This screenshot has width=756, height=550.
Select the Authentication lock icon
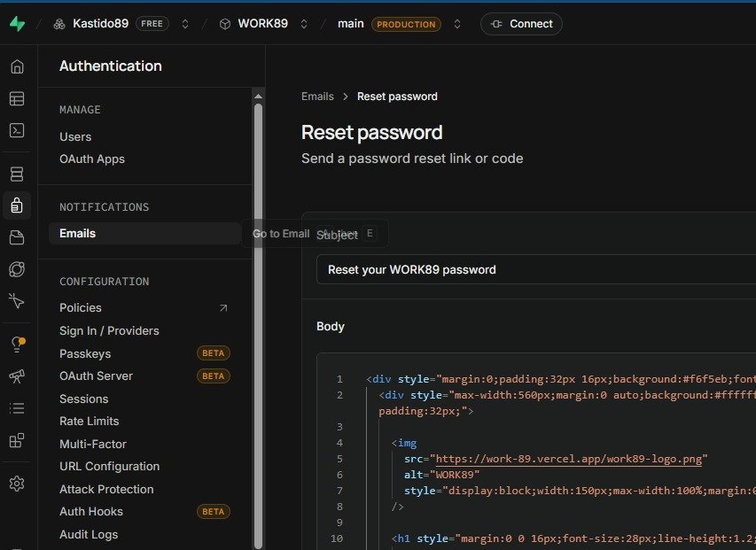coord(17,205)
